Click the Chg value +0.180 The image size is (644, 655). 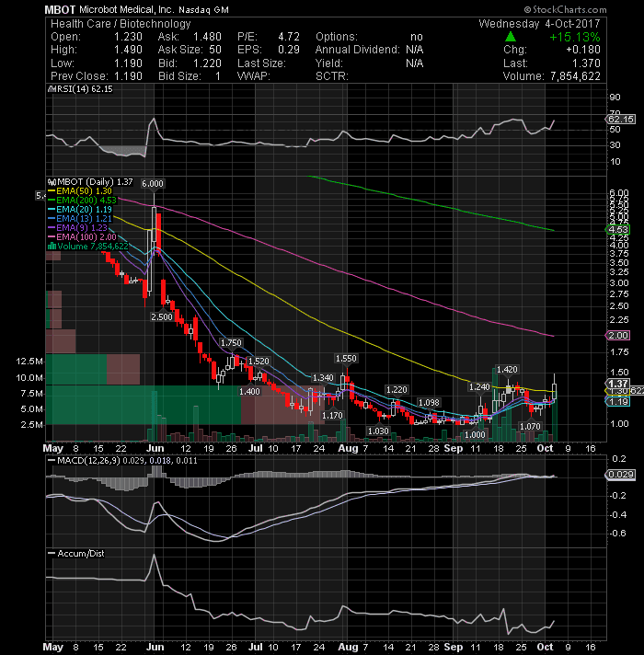pos(583,50)
